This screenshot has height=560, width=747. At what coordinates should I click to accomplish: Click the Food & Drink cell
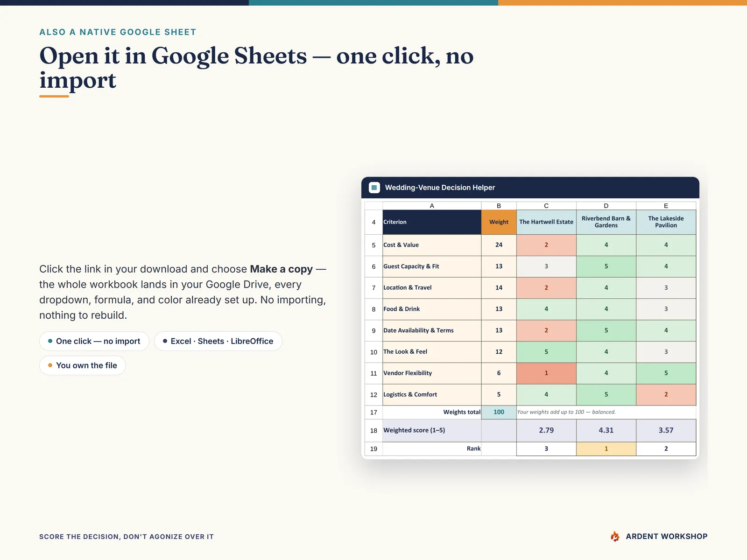[x=432, y=309]
